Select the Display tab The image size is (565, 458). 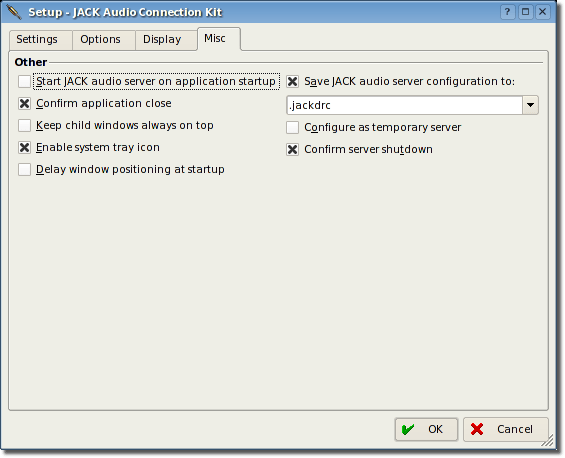pos(166,39)
